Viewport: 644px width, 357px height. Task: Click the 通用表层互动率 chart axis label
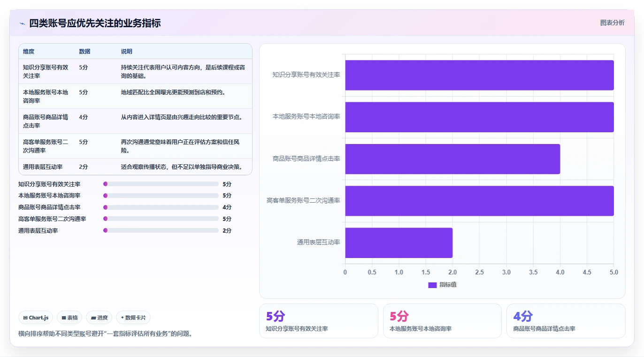318,243
